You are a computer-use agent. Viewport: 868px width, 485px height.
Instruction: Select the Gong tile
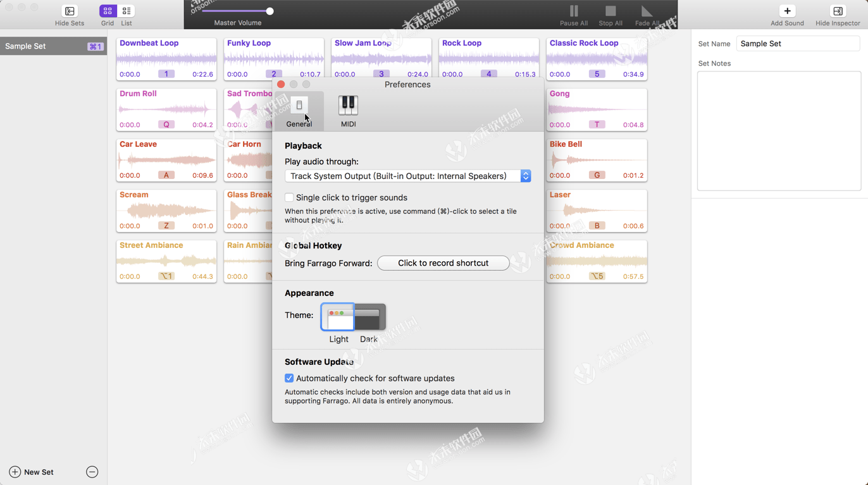597,109
